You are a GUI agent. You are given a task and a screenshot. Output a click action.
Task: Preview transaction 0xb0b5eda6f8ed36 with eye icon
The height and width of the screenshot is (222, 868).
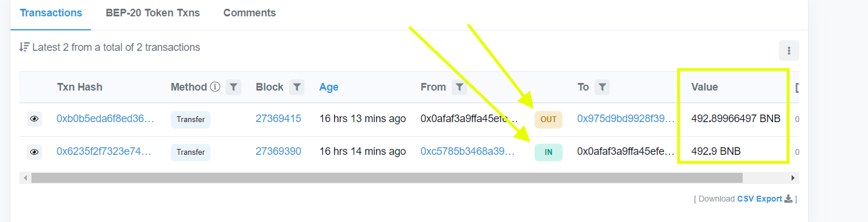click(x=34, y=119)
